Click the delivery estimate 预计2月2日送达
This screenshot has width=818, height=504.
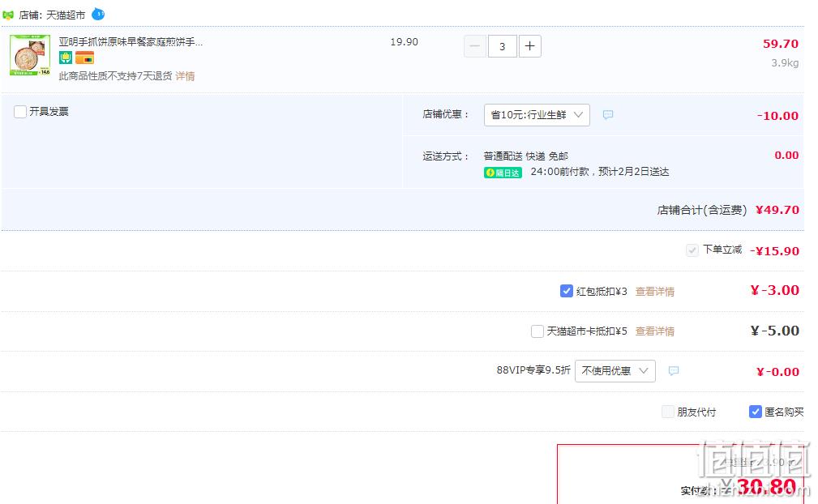(633, 172)
